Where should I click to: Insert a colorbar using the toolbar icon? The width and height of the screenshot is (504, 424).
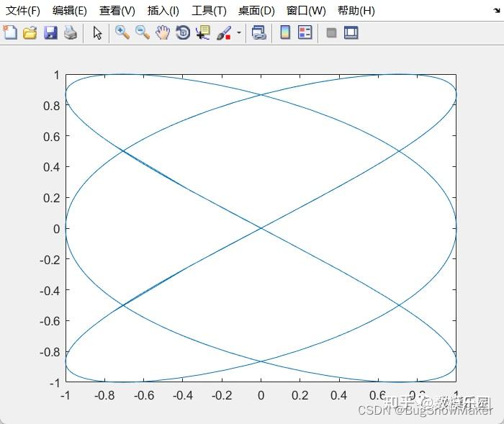coord(285,32)
